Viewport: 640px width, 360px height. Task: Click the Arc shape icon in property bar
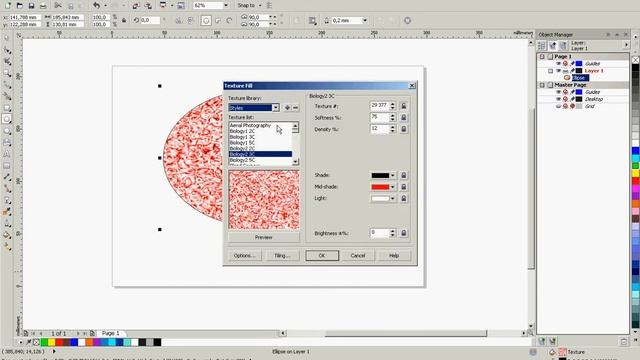point(229,20)
